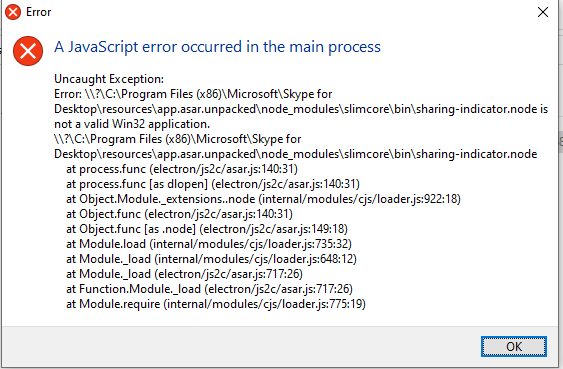
Task: Select the "A JavaScript error occurred" heading
Action: [x=217, y=47]
